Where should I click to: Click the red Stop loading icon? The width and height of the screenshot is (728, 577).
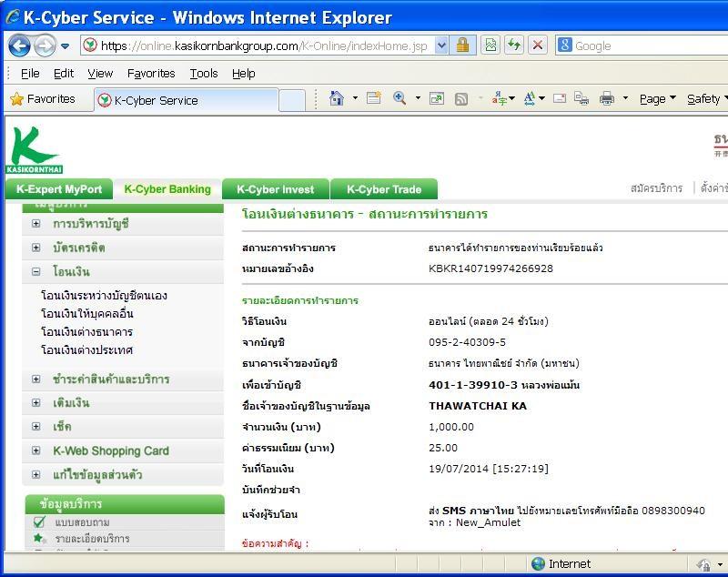(538, 46)
